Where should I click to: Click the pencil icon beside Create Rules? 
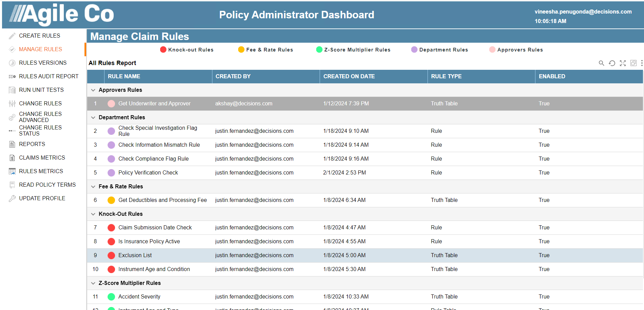click(12, 36)
